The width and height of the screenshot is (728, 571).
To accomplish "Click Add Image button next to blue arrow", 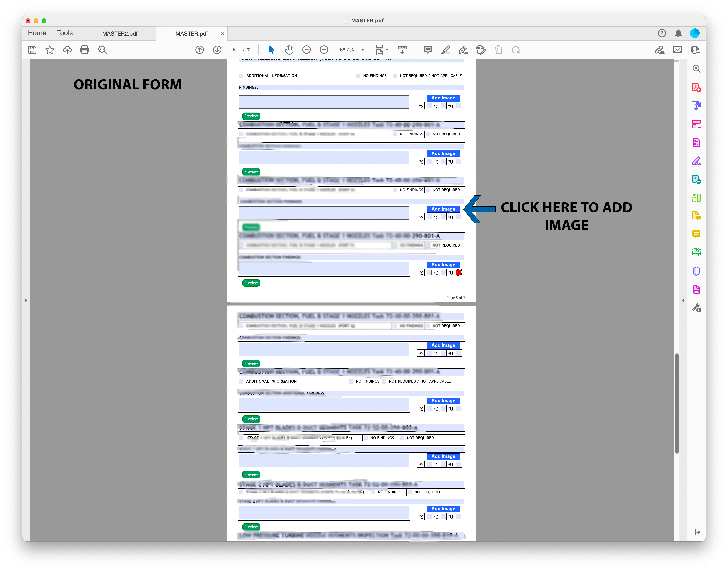I will pos(443,209).
